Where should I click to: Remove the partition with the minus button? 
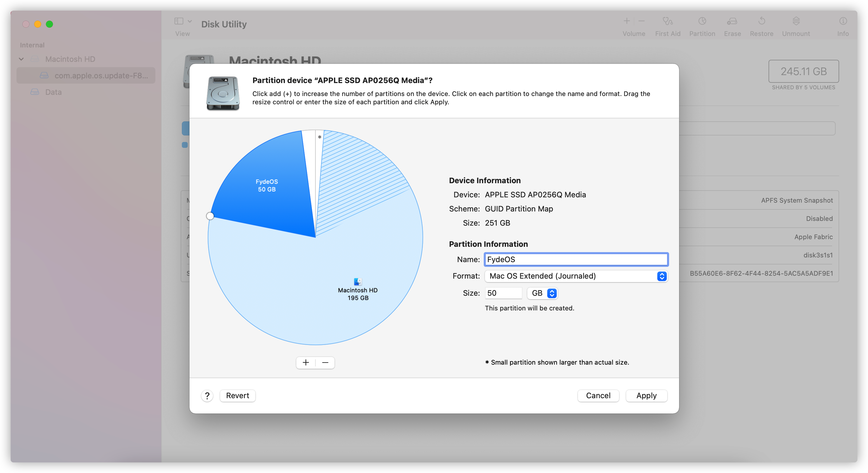pyautogui.click(x=325, y=362)
